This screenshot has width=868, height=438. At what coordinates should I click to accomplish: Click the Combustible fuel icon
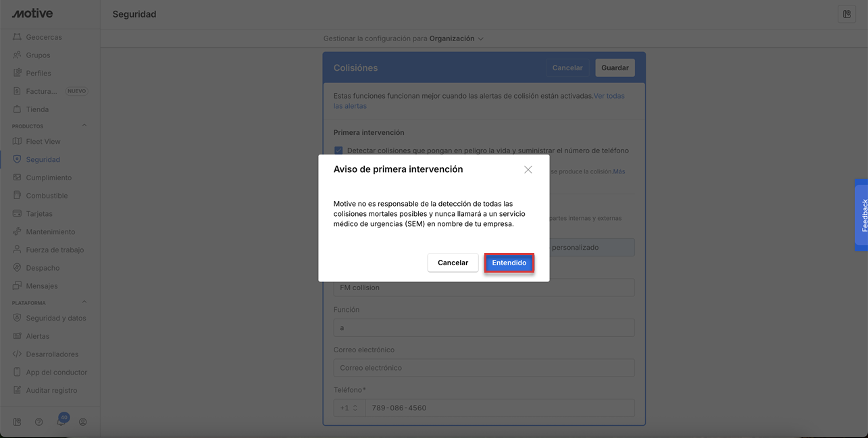click(18, 196)
